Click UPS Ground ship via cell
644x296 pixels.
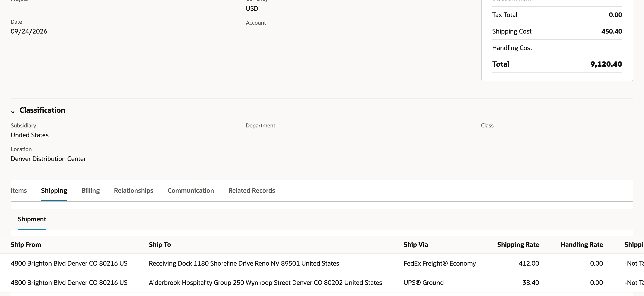pyautogui.click(x=424, y=283)
